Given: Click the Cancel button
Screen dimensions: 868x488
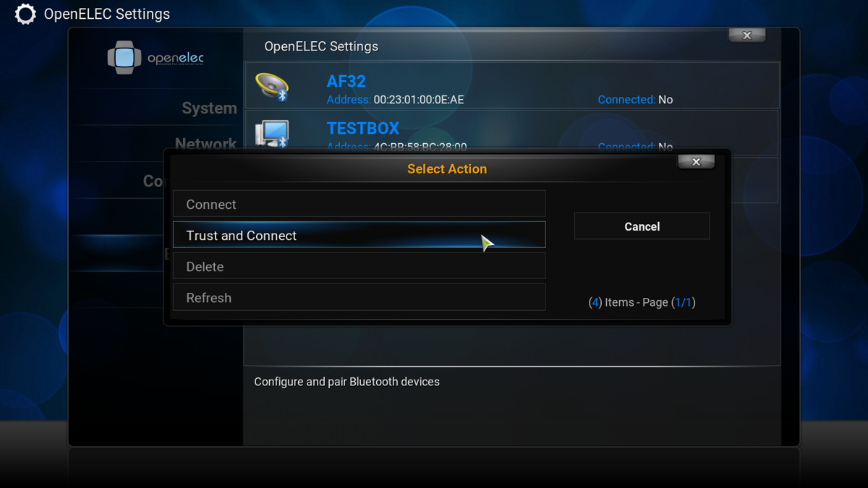Looking at the screenshot, I should click(x=642, y=226).
